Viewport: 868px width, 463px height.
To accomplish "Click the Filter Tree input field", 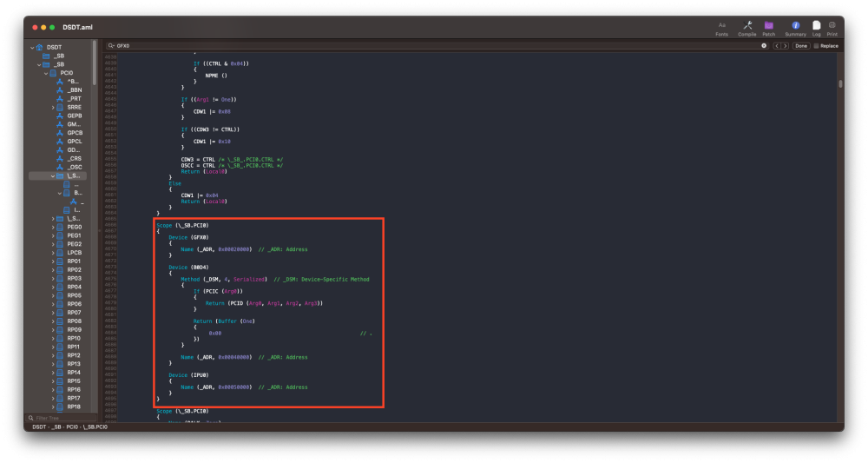I will pos(61,418).
